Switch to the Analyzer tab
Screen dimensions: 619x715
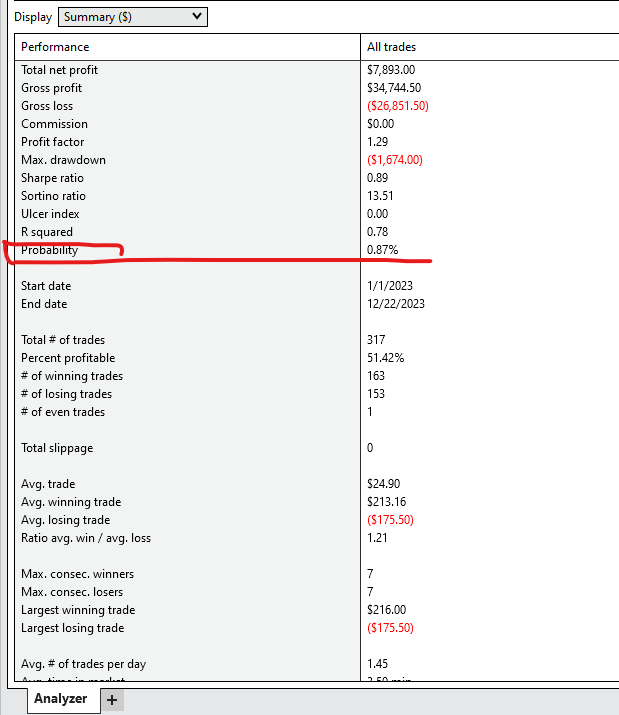pos(61,699)
